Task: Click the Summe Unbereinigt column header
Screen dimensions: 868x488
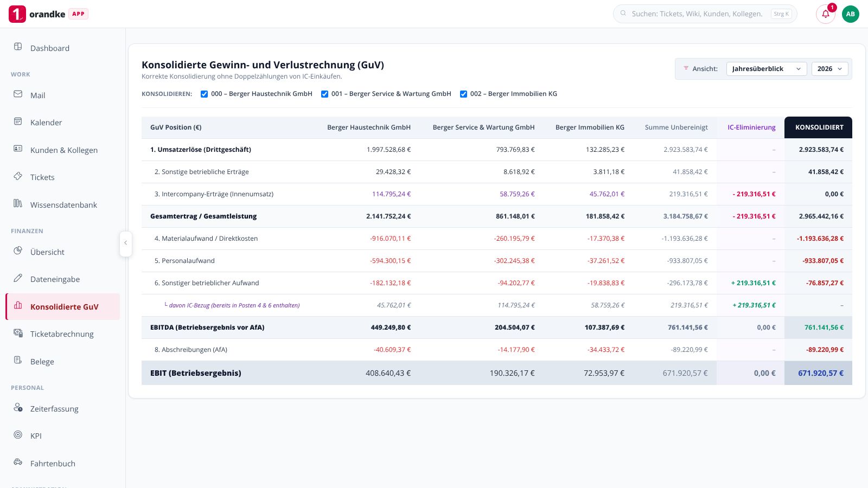Action: pyautogui.click(x=676, y=127)
